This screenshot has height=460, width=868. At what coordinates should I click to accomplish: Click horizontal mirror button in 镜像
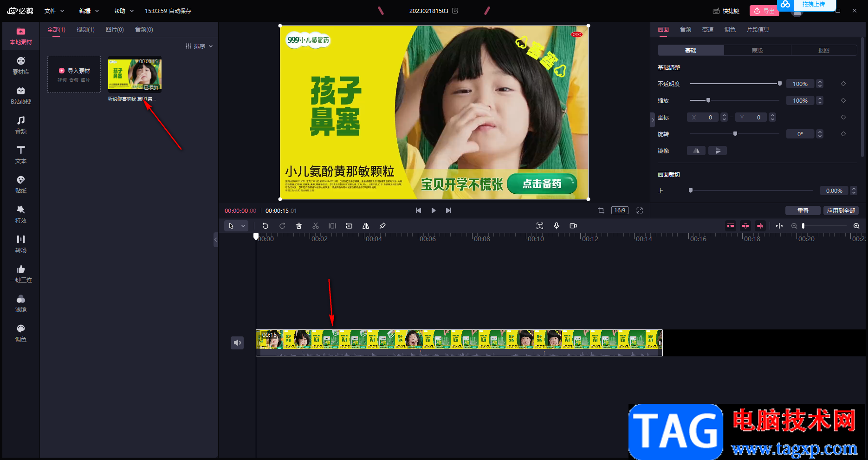pos(696,151)
